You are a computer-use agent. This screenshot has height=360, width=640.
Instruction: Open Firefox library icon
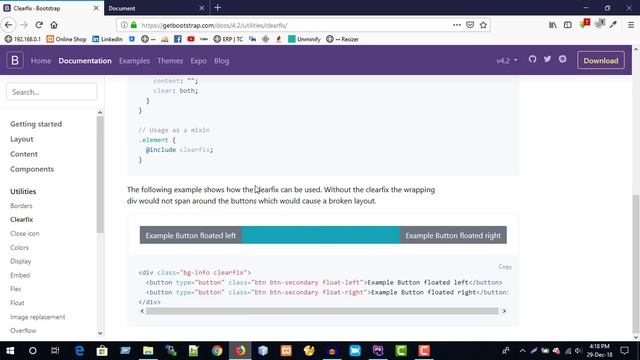pos(553,25)
